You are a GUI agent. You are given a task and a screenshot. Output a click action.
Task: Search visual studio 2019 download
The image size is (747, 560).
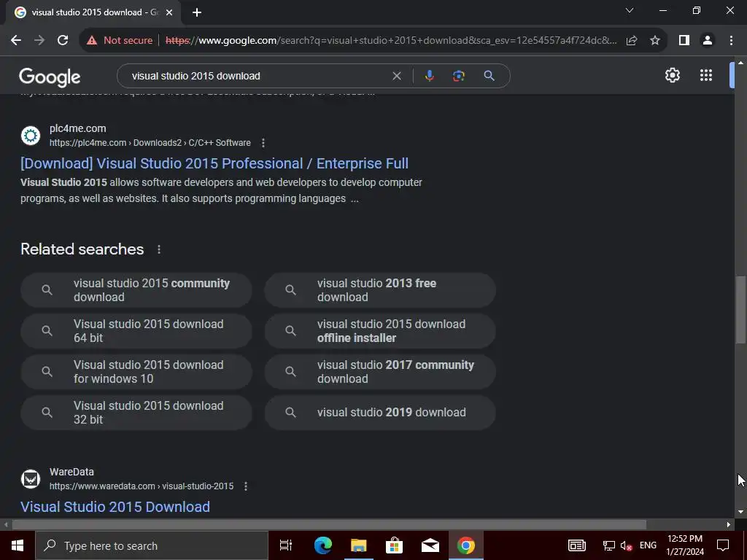point(380,413)
